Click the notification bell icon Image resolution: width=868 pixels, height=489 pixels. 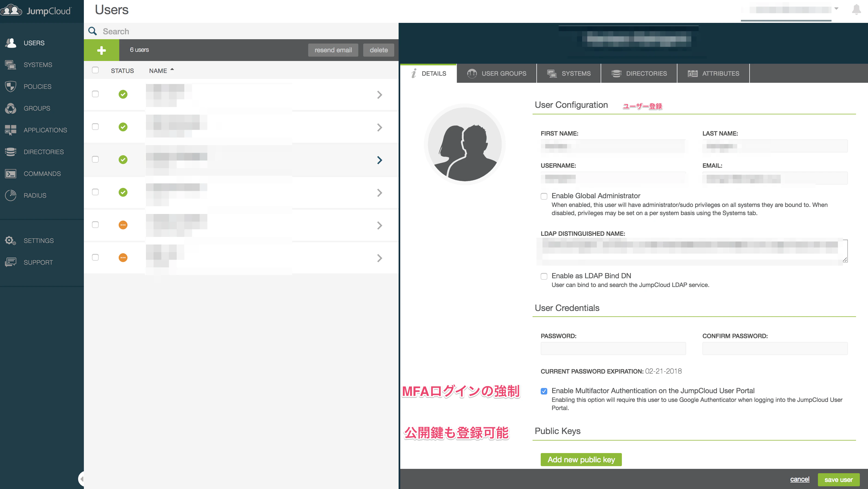[x=856, y=10]
